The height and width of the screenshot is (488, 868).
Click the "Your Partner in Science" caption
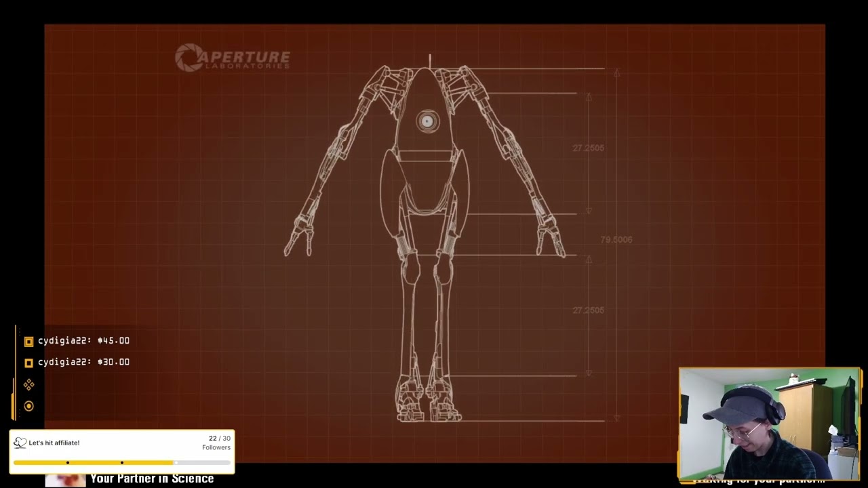point(152,479)
